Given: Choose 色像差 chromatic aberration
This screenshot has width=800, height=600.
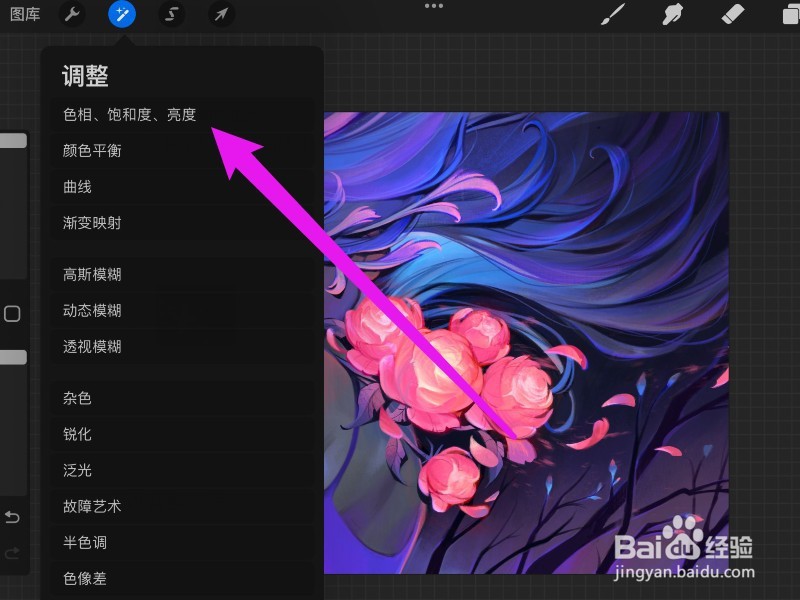Looking at the screenshot, I should click(x=183, y=579).
